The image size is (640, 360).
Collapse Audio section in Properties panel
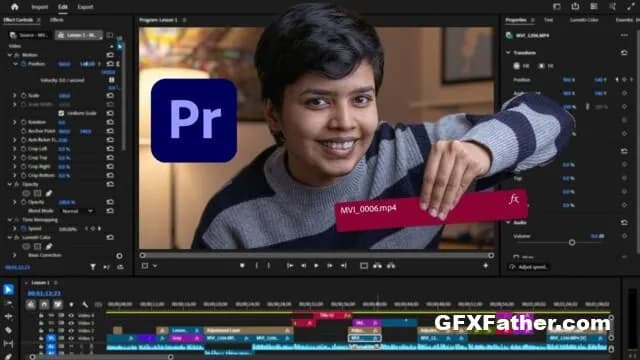click(x=508, y=222)
